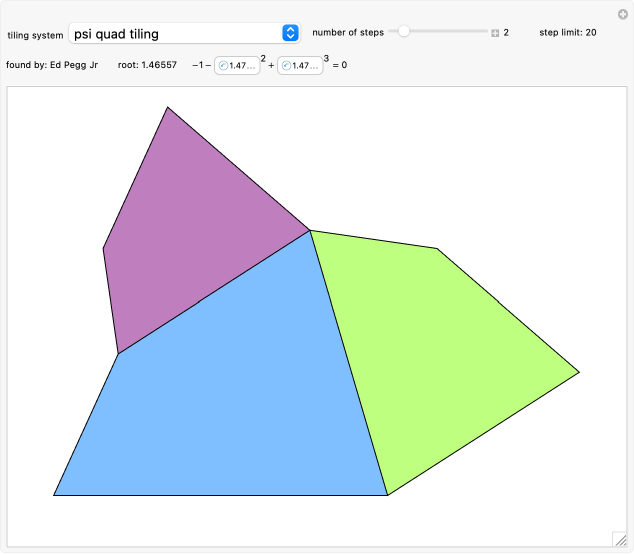Click the 'step limit: 20' label
Image resolution: width=634 pixels, height=554 pixels.
[x=567, y=32]
